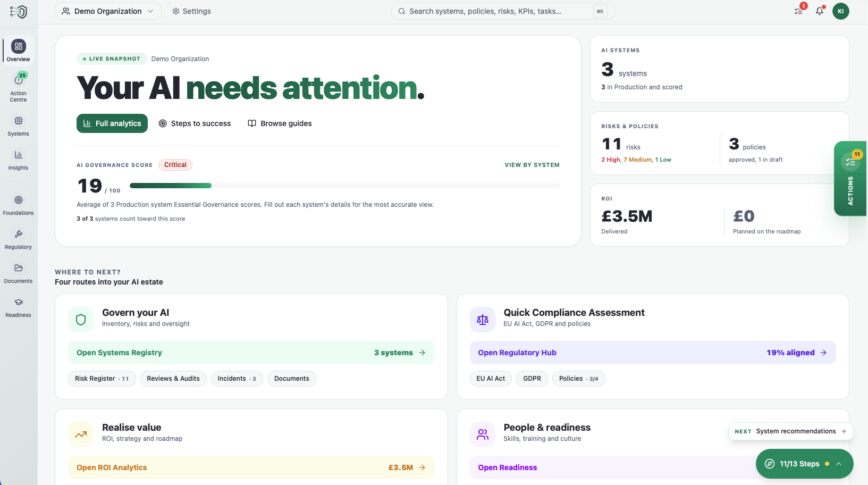This screenshot has width=868, height=485.
Task: Open Browse guides
Action: 280,123
